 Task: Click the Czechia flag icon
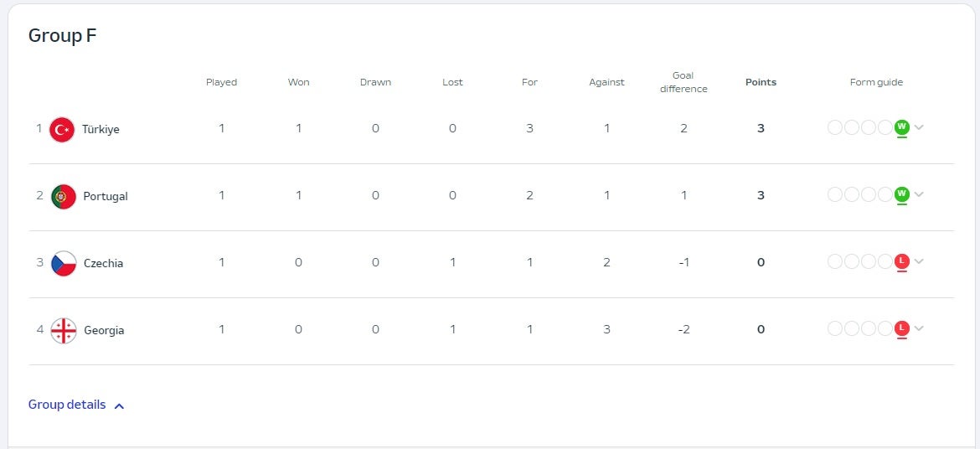point(64,263)
